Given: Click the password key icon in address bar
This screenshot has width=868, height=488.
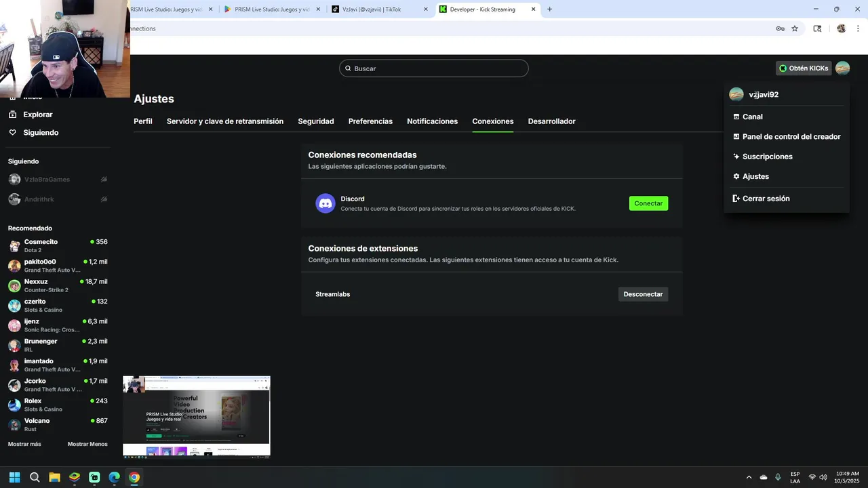Looking at the screenshot, I should coord(781,28).
